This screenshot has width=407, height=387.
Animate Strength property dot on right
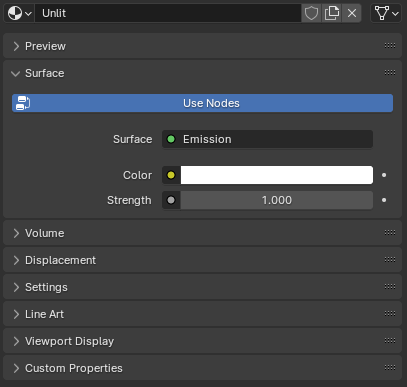pyautogui.click(x=384, y=200)
